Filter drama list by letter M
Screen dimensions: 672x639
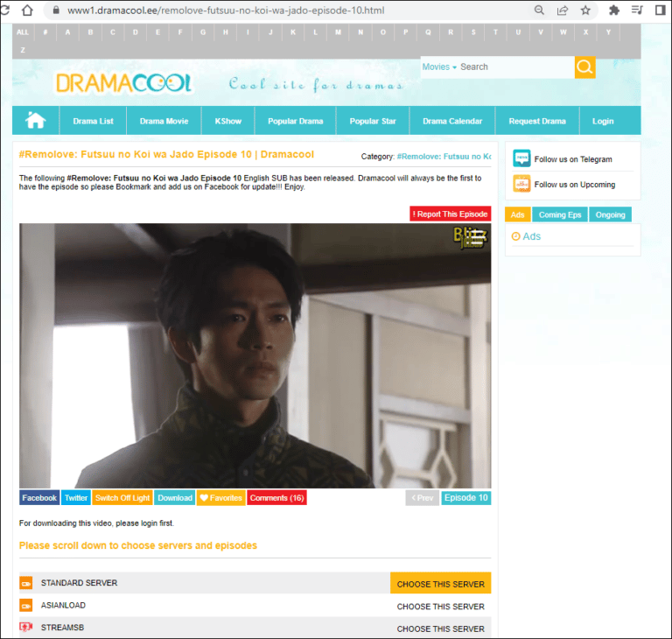[x=338, y=32]
